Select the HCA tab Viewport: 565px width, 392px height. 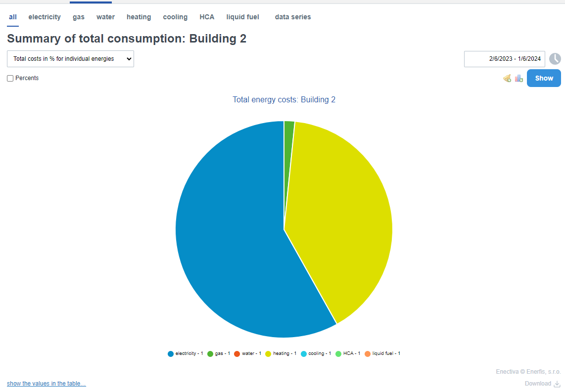click(x=207, y=17)
